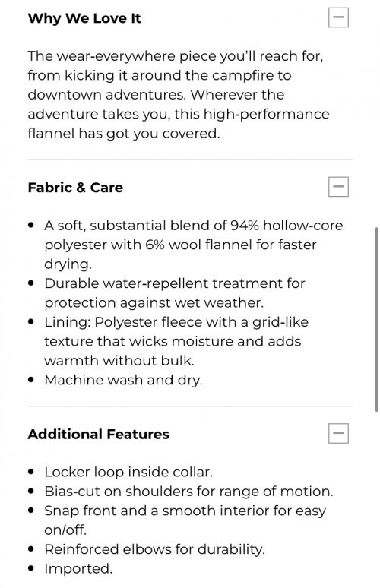Click the divider line above Fabric & Care

190,160
